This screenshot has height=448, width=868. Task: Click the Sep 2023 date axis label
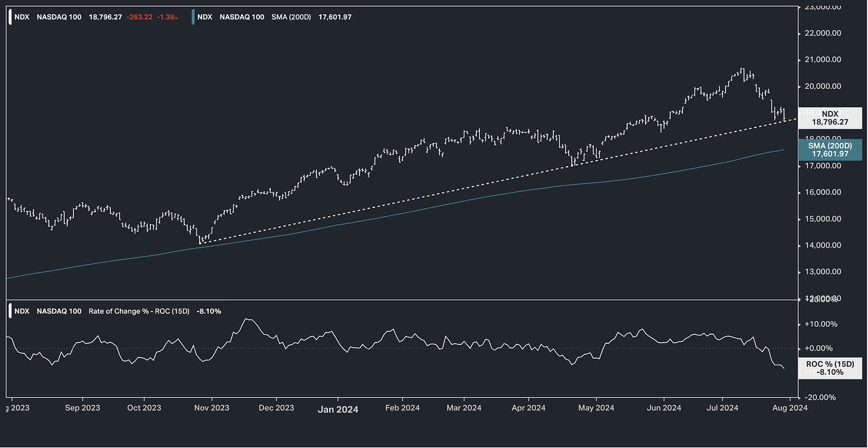(82, 408)
